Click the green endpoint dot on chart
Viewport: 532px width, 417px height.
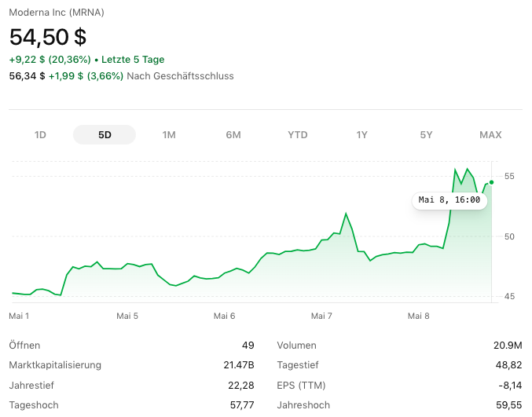pyautogui.click(x=491, y=182)
